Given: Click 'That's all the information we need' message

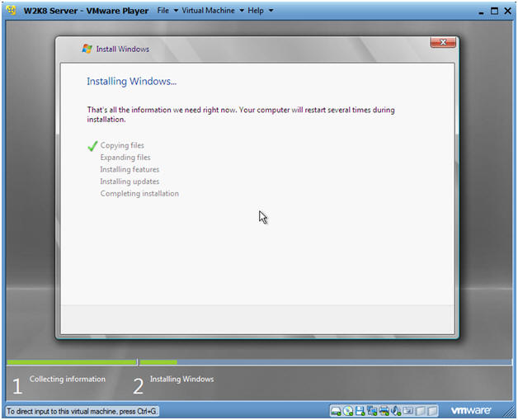Looking at the screenshot, I should coord(241,115).
